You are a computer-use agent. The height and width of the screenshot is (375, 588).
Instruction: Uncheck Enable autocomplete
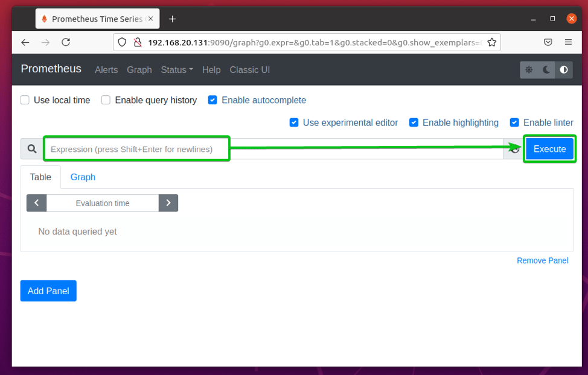coord(213,100)
